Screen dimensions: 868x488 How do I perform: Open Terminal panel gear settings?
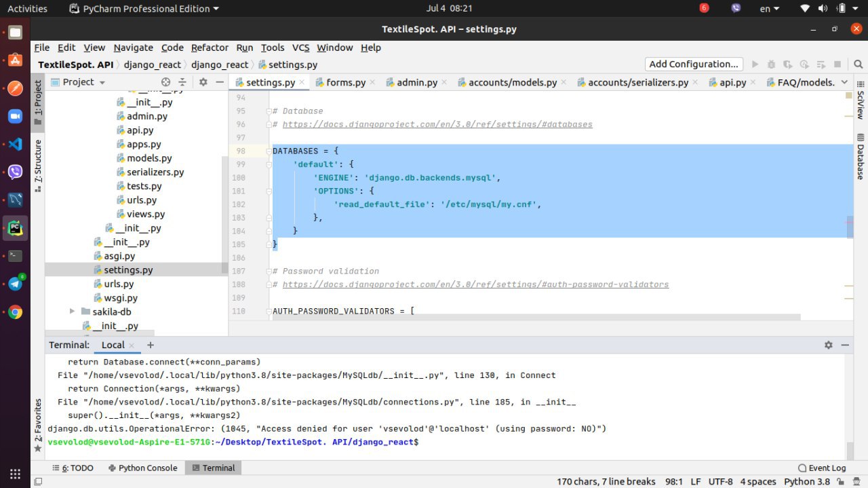(x=828, y=345)
